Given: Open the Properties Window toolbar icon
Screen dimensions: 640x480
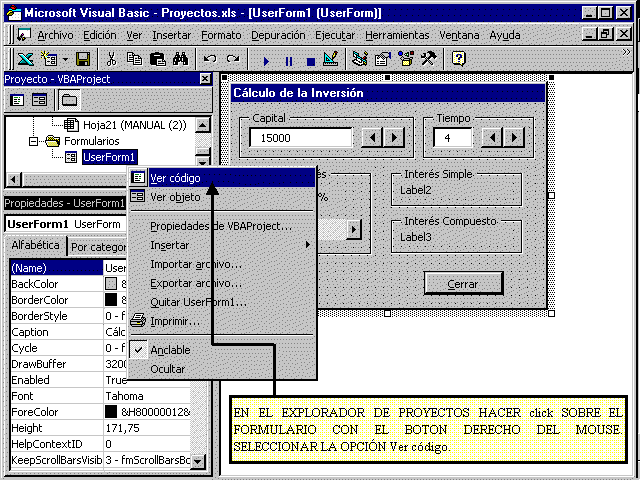Looking at the screenshot, I should click(x=383, y=60).
